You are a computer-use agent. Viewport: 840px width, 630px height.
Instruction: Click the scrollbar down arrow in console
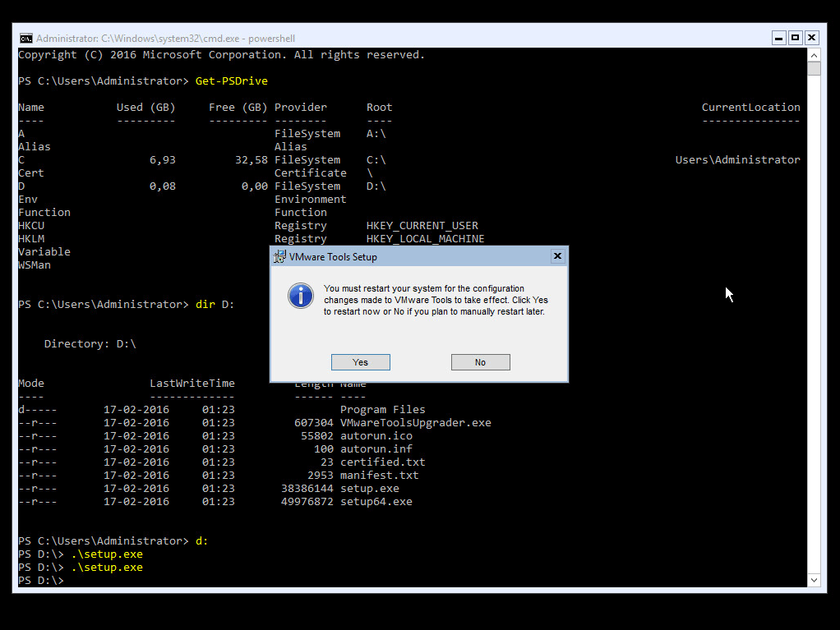coord(814,580)
